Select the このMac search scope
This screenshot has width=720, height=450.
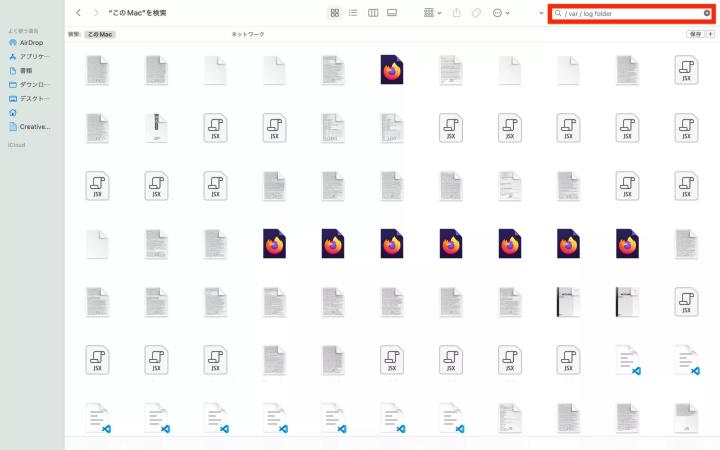pos(100,34)
